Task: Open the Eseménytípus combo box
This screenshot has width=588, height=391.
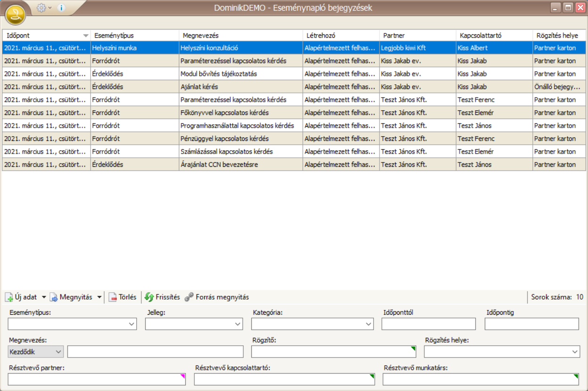Action: [73, 324]
